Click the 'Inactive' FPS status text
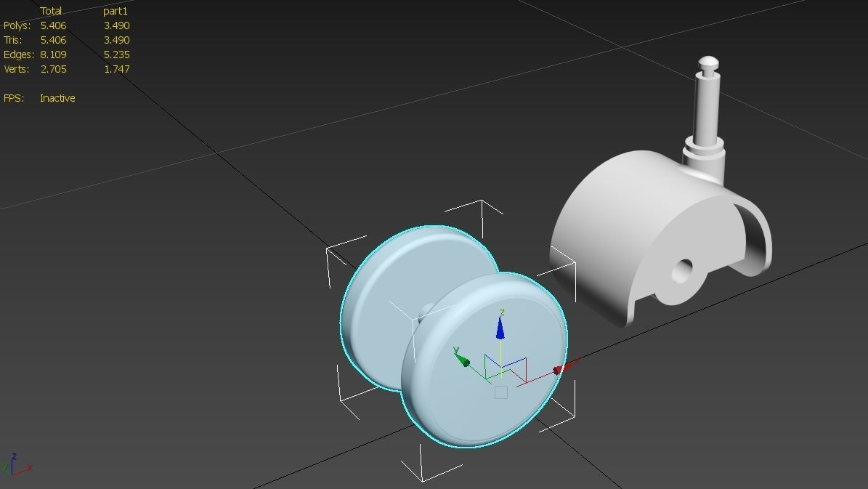This screenshot has height=489, width=868. (57, 98)
